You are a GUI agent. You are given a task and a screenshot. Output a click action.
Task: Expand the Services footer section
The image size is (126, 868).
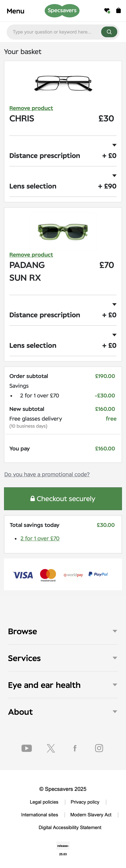pyautogui.click(x=63, y=658)
